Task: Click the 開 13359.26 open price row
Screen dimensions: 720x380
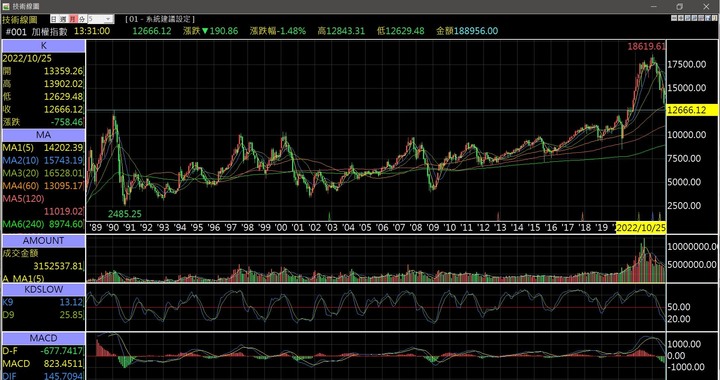Action: click(43, 71)
